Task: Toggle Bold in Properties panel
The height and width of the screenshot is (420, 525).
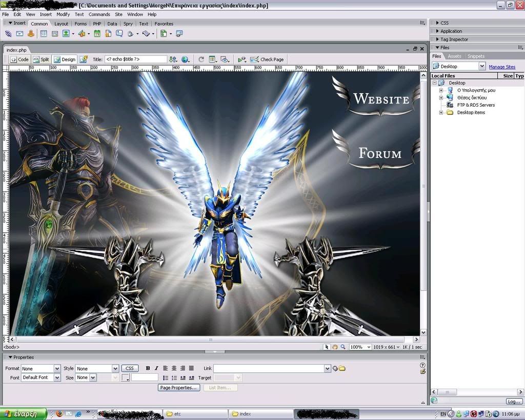Action: [148, 368]
